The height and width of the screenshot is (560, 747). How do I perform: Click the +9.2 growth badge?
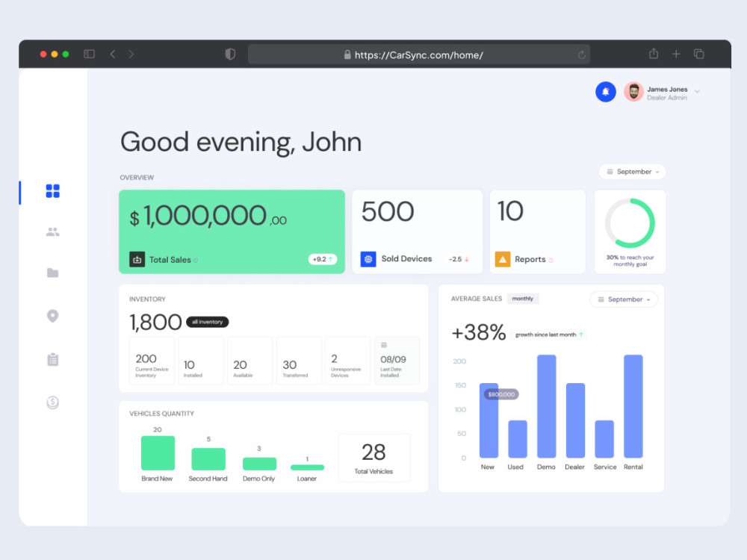[323, 259]
